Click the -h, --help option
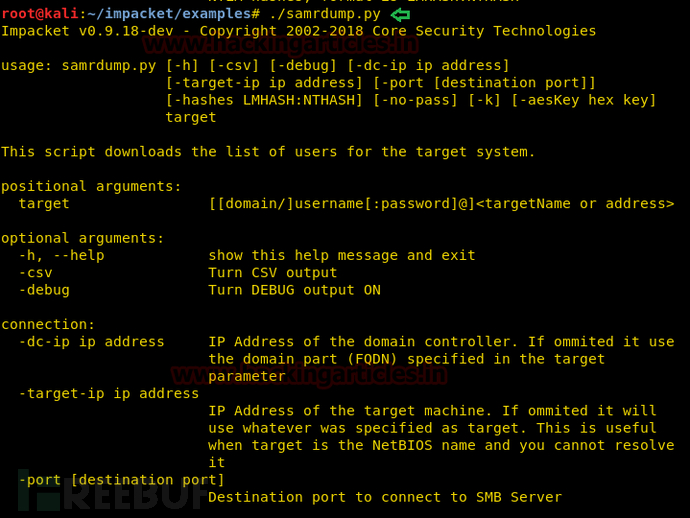The width and height of the screenshot is (690, 518). coord(62,255)
